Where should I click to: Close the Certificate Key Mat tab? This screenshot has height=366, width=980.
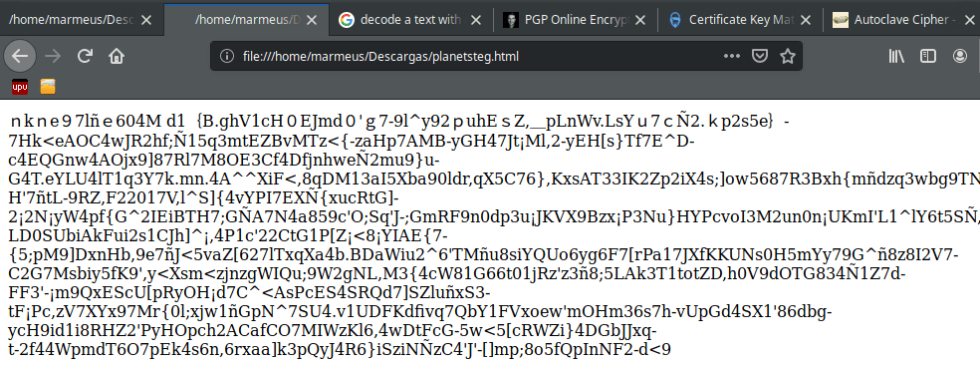805,20
